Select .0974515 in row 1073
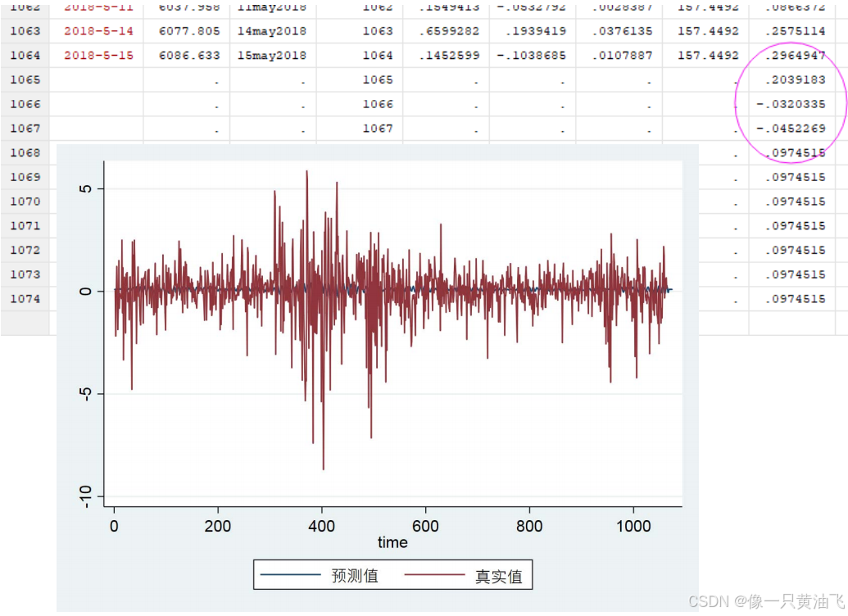The height and width of the screenshot is (616, 848). click(795, 274)
